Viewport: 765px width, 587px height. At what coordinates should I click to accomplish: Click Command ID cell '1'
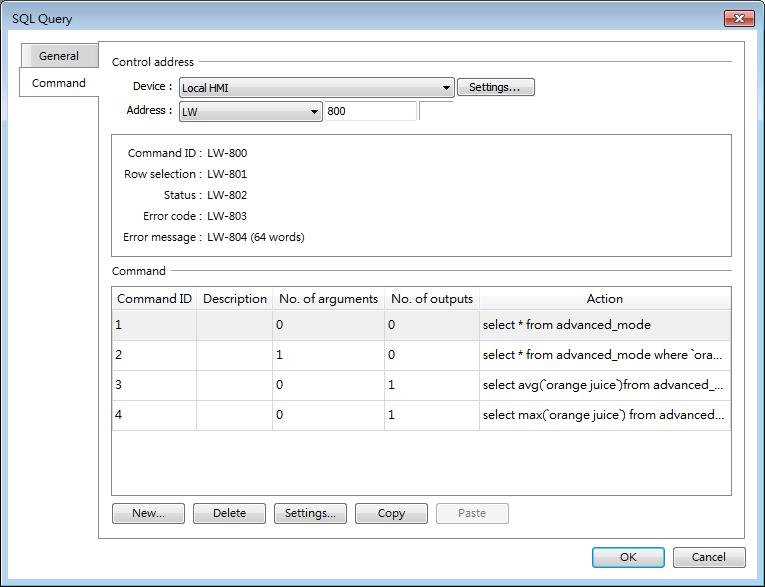pyautogui.click(x=154, y=325)
